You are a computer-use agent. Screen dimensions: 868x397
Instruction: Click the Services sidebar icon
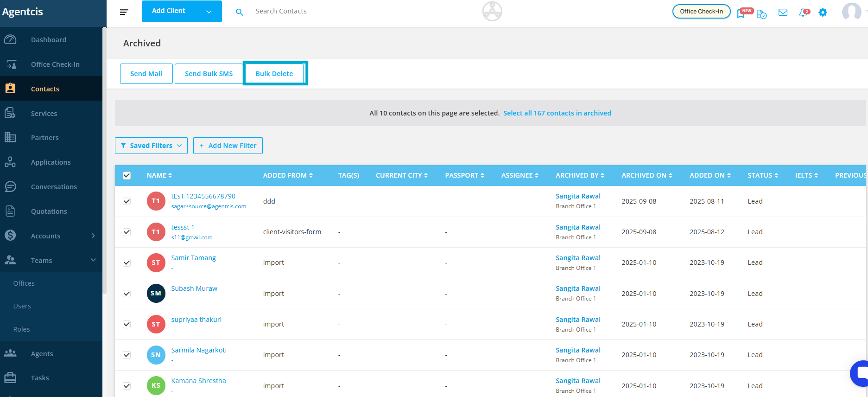click(x=10, y=113)
